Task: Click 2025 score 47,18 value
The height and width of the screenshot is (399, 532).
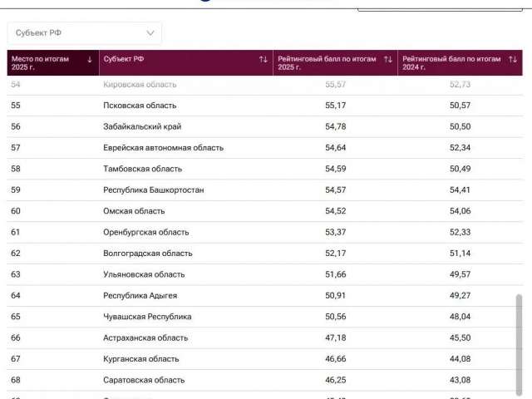Action: [x=335, y=338]
